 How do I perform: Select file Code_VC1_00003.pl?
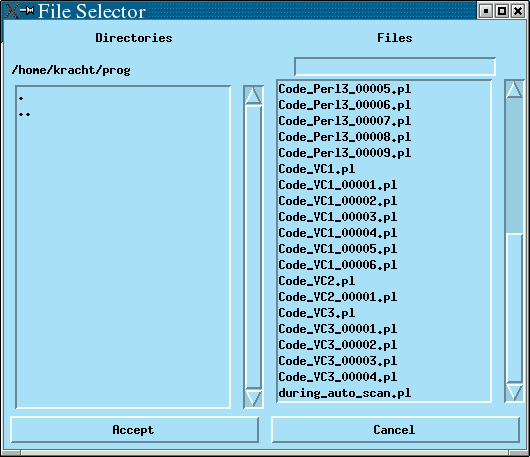[337, 217]
